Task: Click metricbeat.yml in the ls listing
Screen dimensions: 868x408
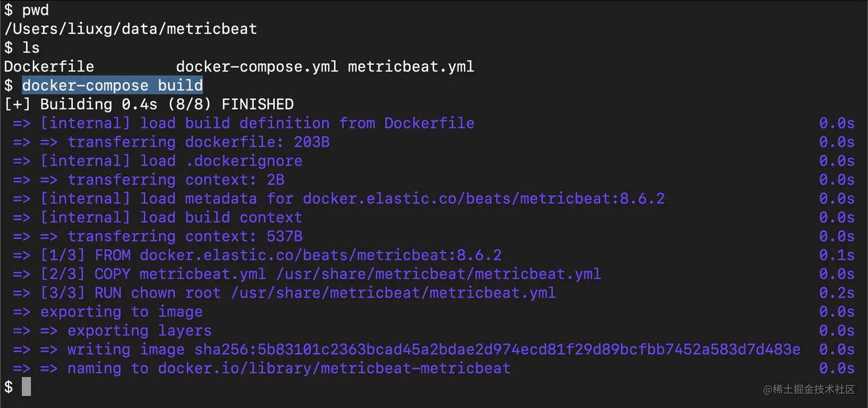Action: point(411,67)
